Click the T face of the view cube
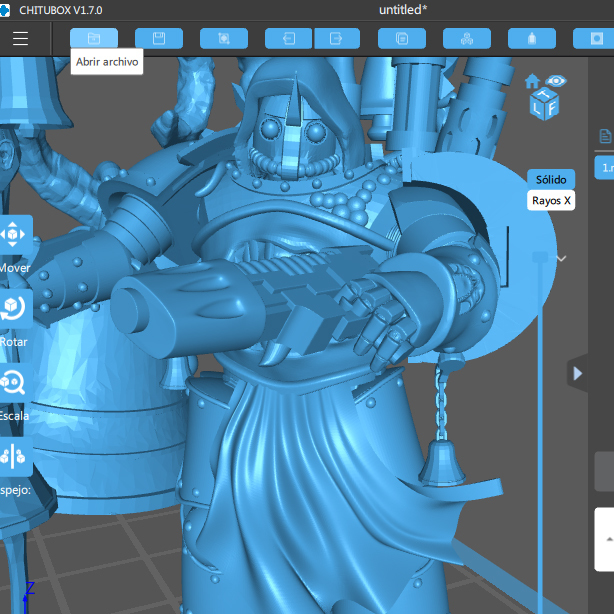 pyautogui.click(x=544, y=94)
